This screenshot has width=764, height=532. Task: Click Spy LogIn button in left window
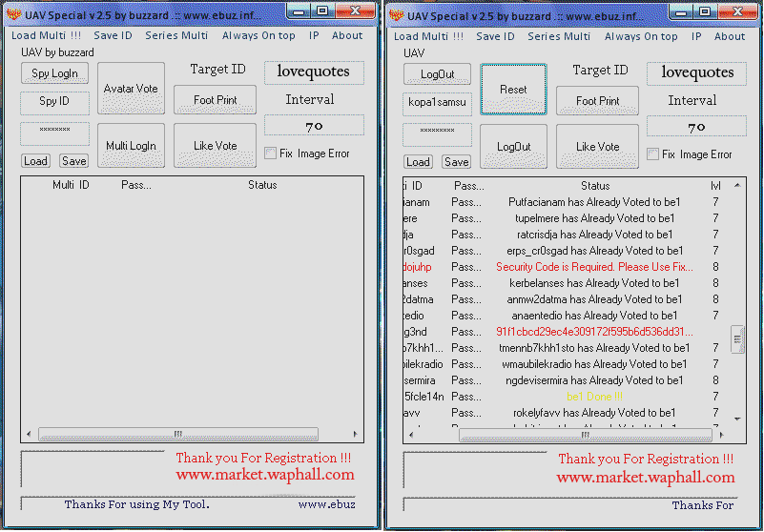pos(53,74)
